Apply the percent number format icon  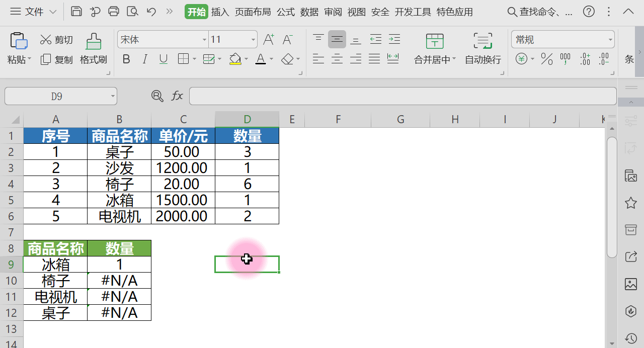(546, 59)
